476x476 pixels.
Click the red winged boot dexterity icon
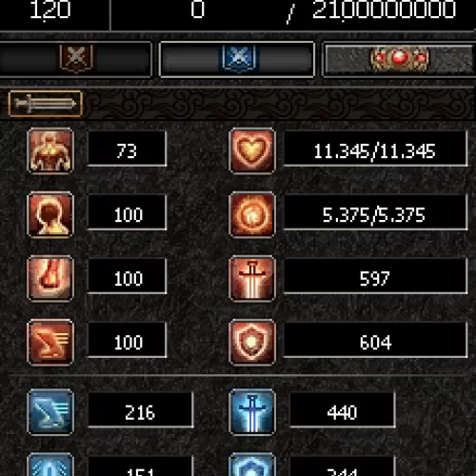pyautogui.click(x=50, y=343)
